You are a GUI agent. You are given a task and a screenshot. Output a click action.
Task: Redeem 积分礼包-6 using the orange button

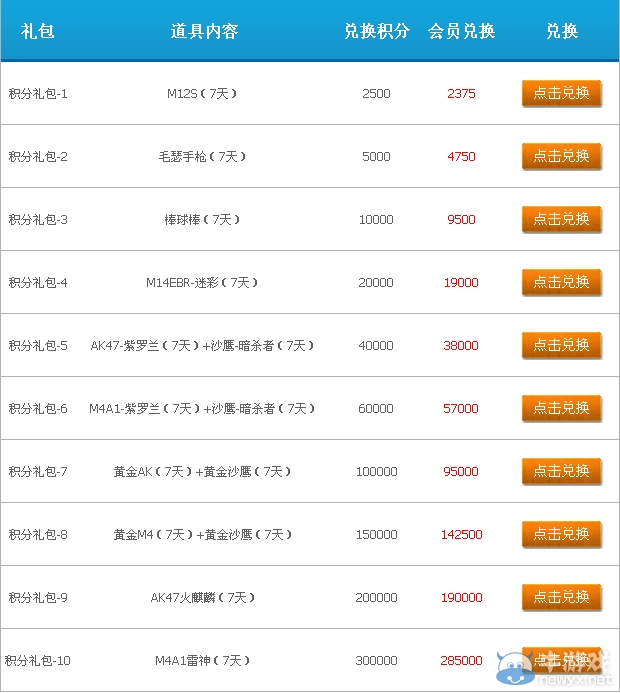pos(561,408)
